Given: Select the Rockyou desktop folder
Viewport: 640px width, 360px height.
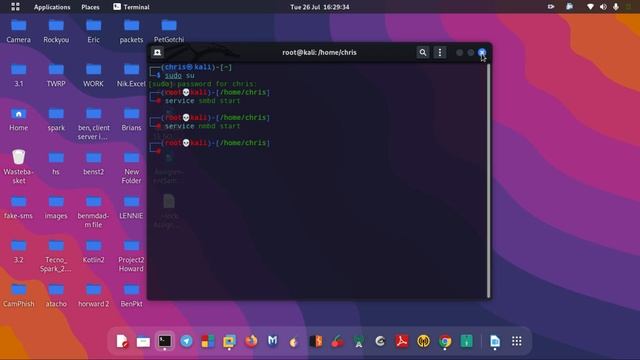Looking at the screenshot, I should pyautogui.click(x=56, y=31).
